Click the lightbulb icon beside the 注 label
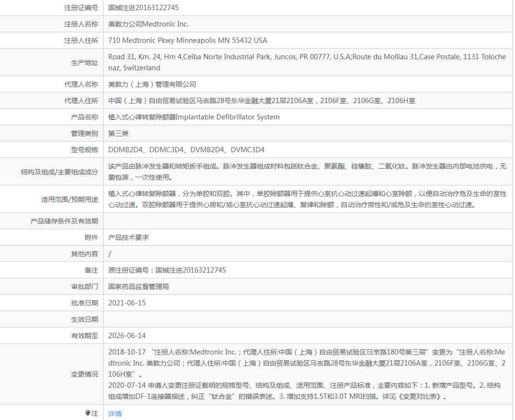This screenshot has width=515, height=420. [x=88, y=413]
